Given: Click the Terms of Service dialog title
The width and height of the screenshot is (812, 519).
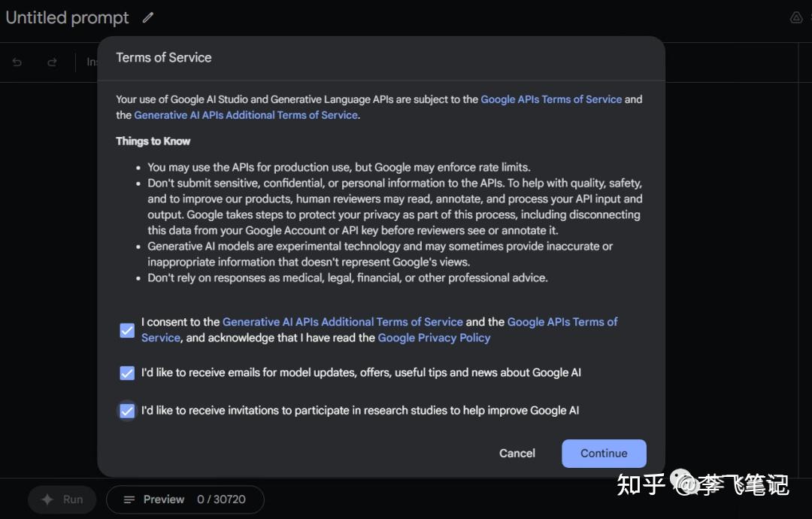Looking at the screenshot, I should (164, 57).
